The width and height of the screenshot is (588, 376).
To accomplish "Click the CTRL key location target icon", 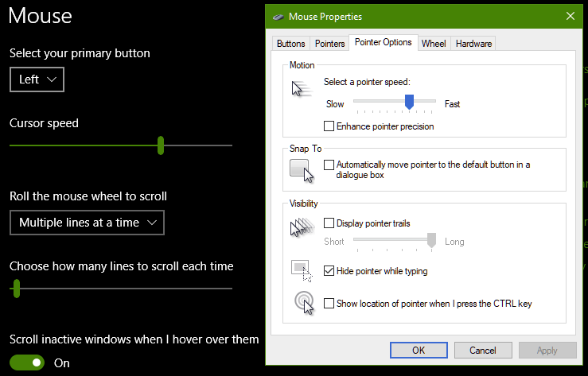I will (304, 304).
